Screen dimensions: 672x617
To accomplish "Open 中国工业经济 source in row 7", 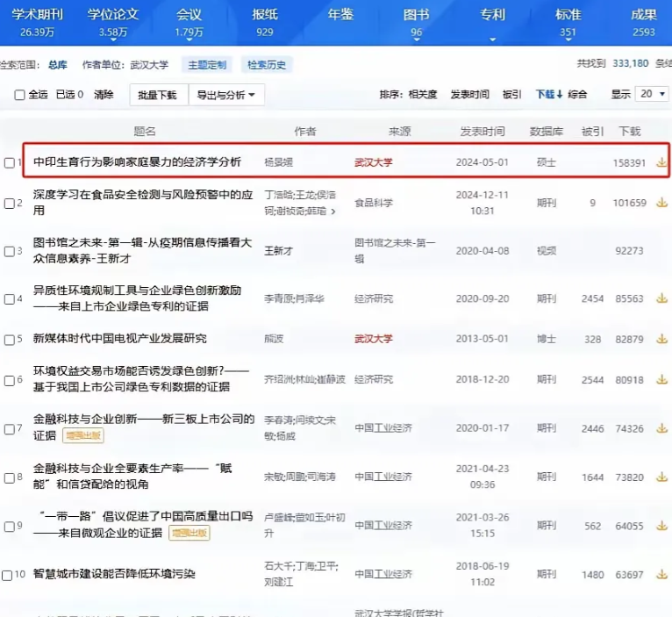I will tap(383, 428).
